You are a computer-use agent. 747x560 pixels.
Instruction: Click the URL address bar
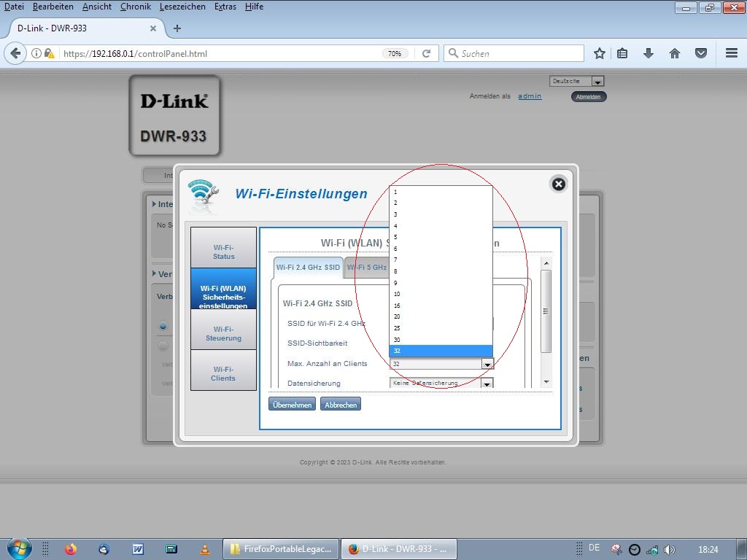tap(219, 53)
